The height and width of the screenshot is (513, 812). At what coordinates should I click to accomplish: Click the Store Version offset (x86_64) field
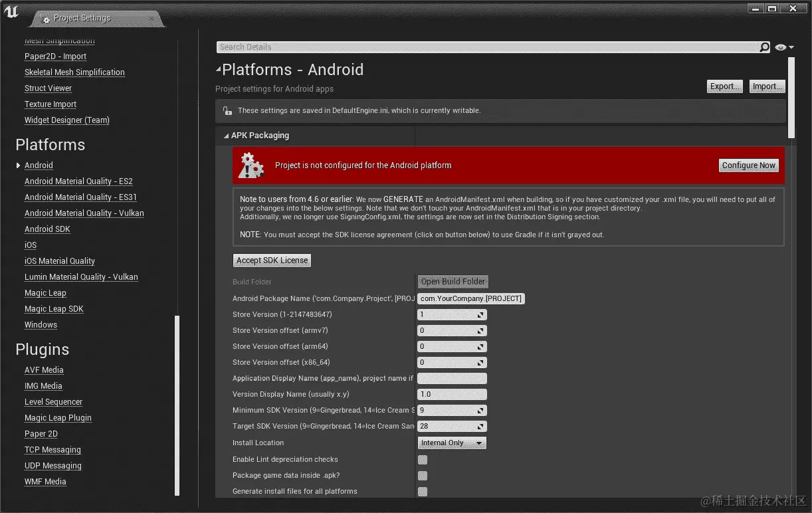tap(452, 363)
